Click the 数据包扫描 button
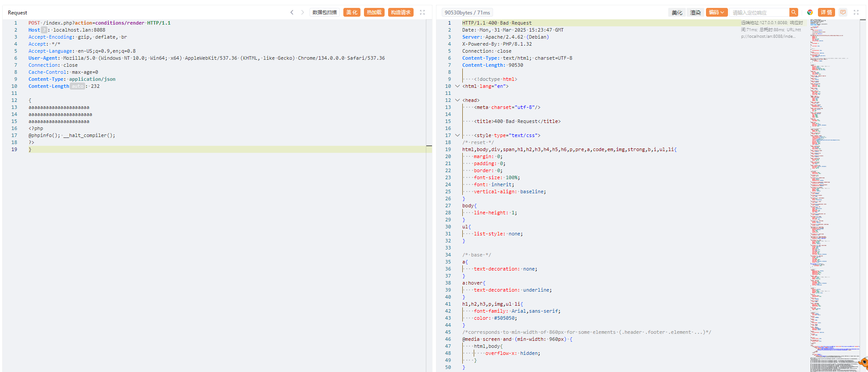Image resolution: width=868 pixels, height=372 pixels. tap(324, 12)
